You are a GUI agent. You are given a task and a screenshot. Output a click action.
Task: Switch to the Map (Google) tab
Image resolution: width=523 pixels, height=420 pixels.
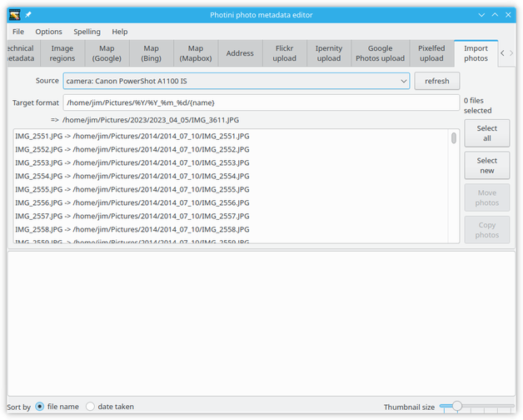tap(107, 53)
